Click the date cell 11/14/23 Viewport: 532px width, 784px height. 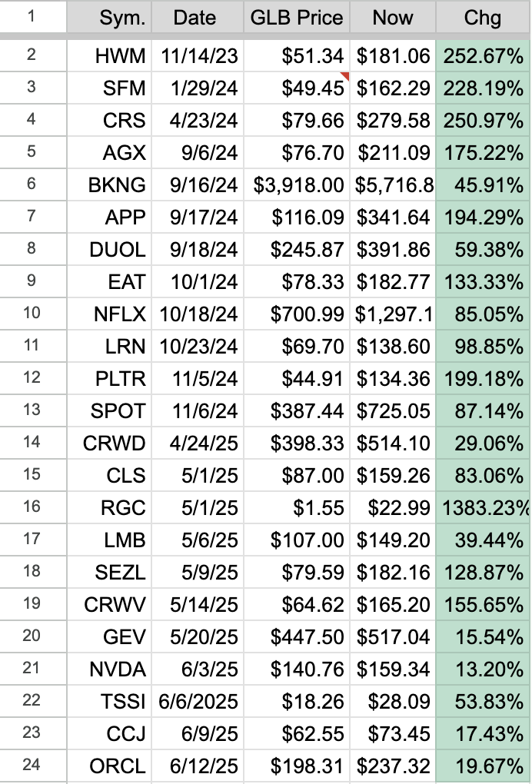[196, 55]
